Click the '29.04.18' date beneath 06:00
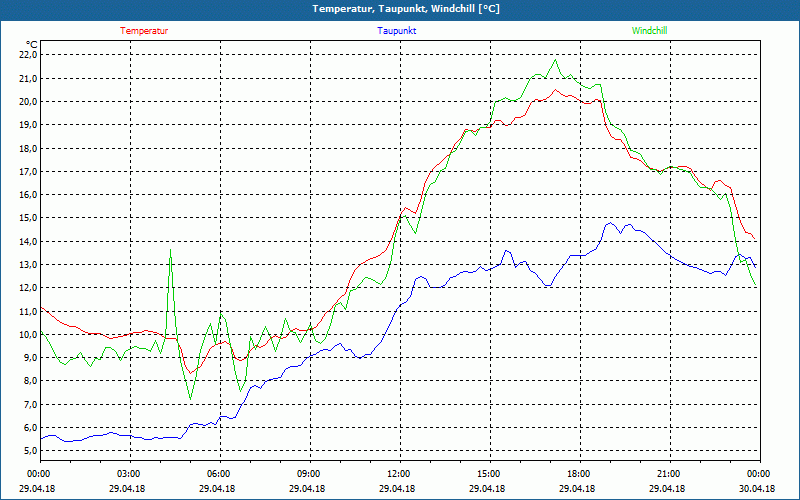The width and height of the screenshot is (800, 500). click(x=217, y=489)
